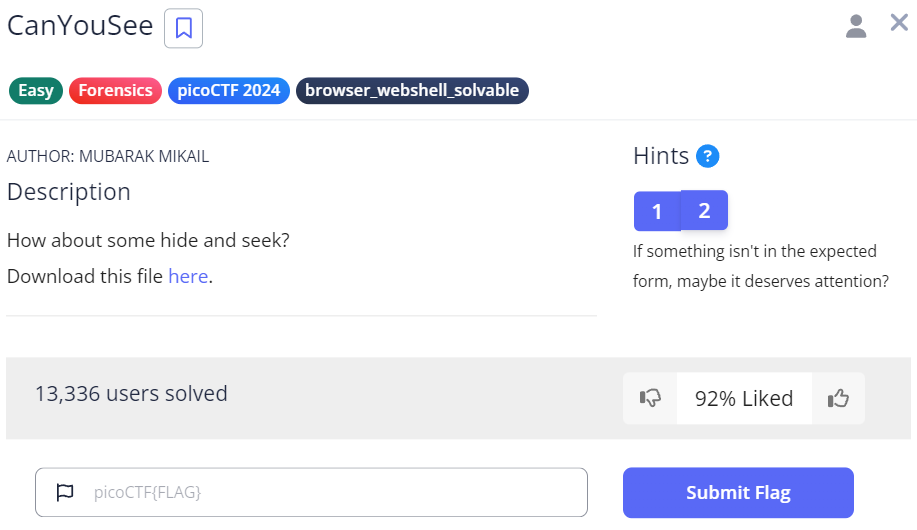Bookmark the CanYouSee challenge
Screen dimensions: 917x530
(183, 28)
